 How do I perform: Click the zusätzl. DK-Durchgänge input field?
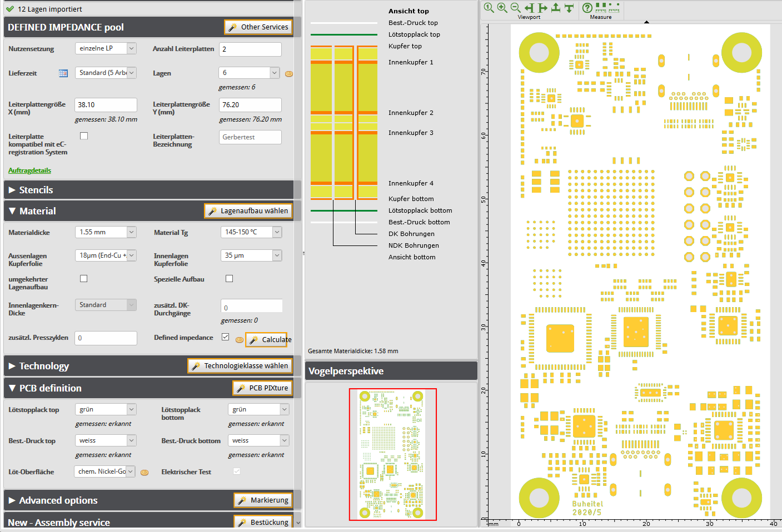(x=251, y=306)
